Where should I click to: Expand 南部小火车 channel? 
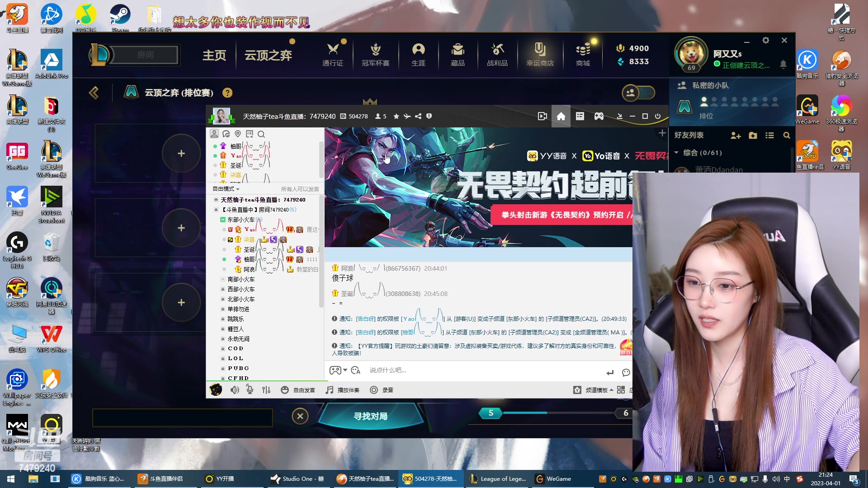coord(241,279)
